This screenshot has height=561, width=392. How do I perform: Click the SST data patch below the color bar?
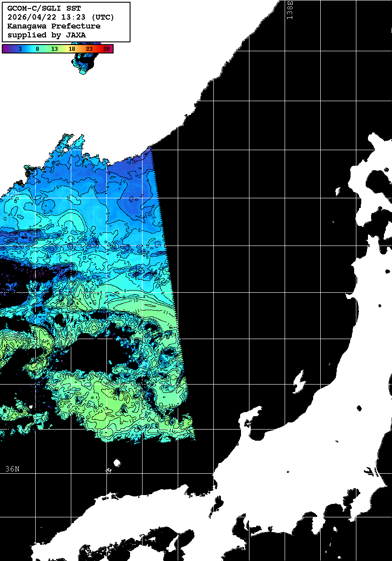pos(85,63)
